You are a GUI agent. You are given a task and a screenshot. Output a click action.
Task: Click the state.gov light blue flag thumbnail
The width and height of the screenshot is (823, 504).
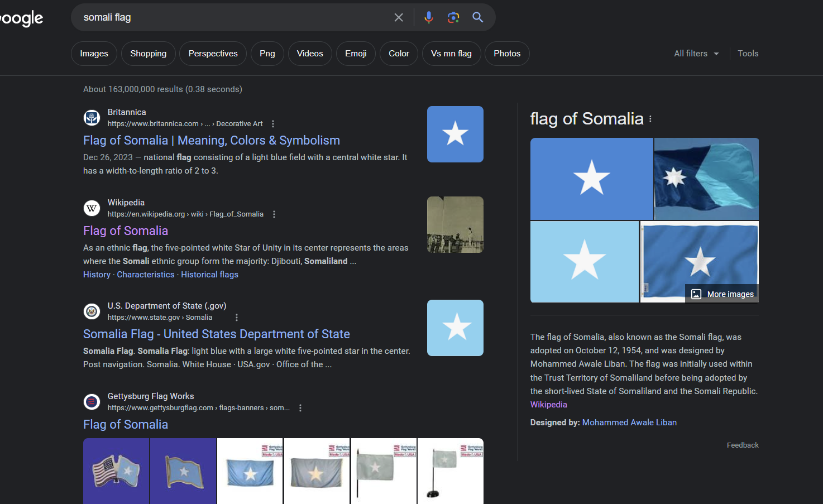[x=455, y=328]
